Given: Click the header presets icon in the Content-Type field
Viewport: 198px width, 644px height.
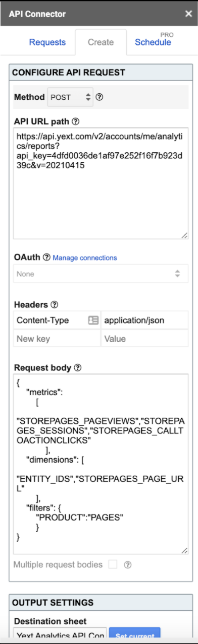Looking at the screenshot, I should pyautogui.click(x=93, y=320).
